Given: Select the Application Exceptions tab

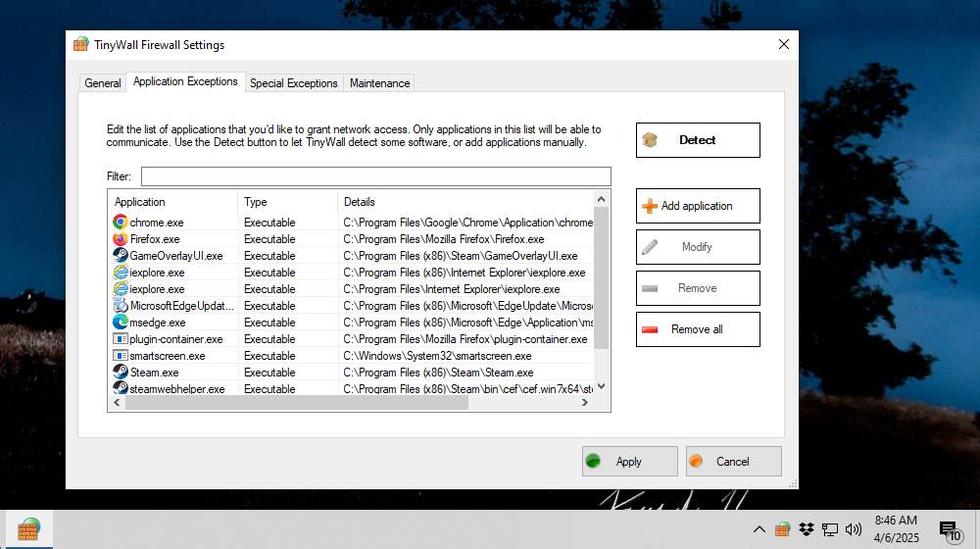Looking at the screenshot, I should click(185, 81).
